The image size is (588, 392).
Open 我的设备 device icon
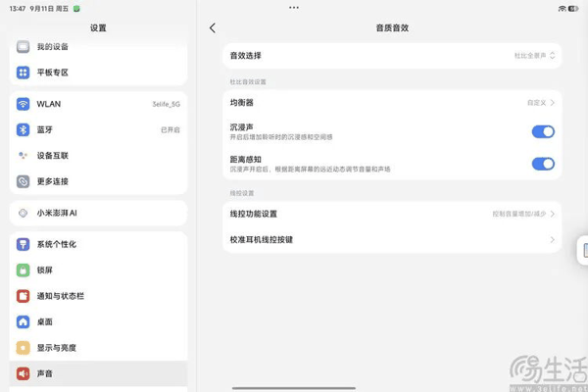23,46
